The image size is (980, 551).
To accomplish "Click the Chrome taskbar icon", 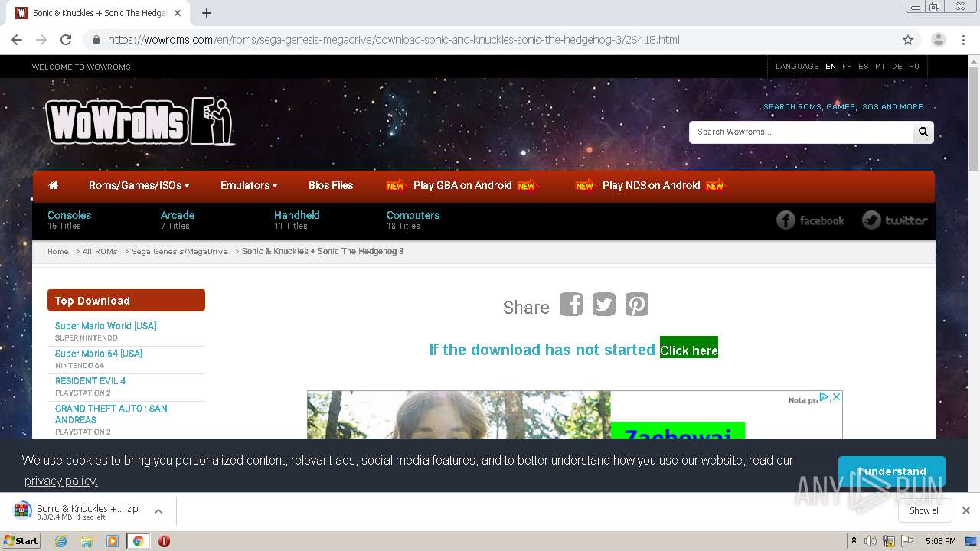I will pos(138,541).
